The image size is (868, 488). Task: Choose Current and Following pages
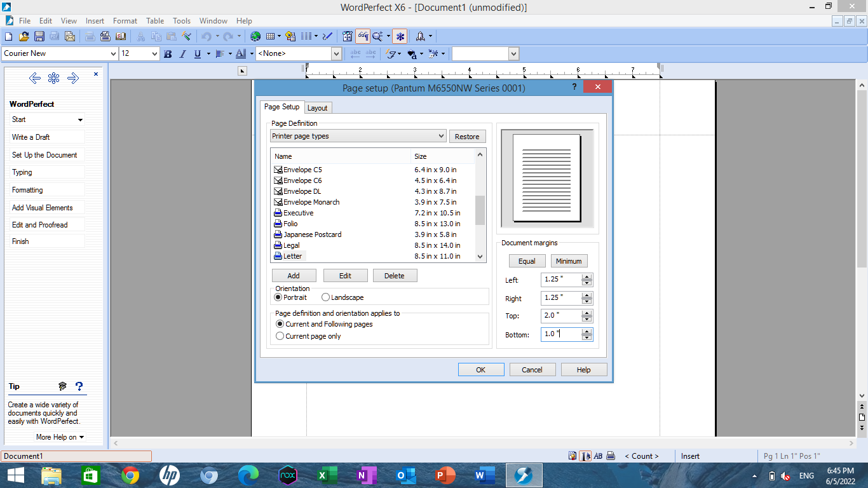(280, 323)
